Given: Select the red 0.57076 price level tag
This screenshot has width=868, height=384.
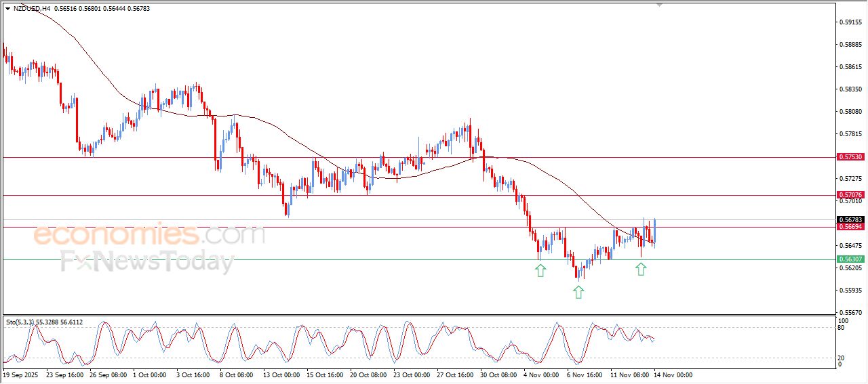Looking at the screenshot, I should point(850,195).
